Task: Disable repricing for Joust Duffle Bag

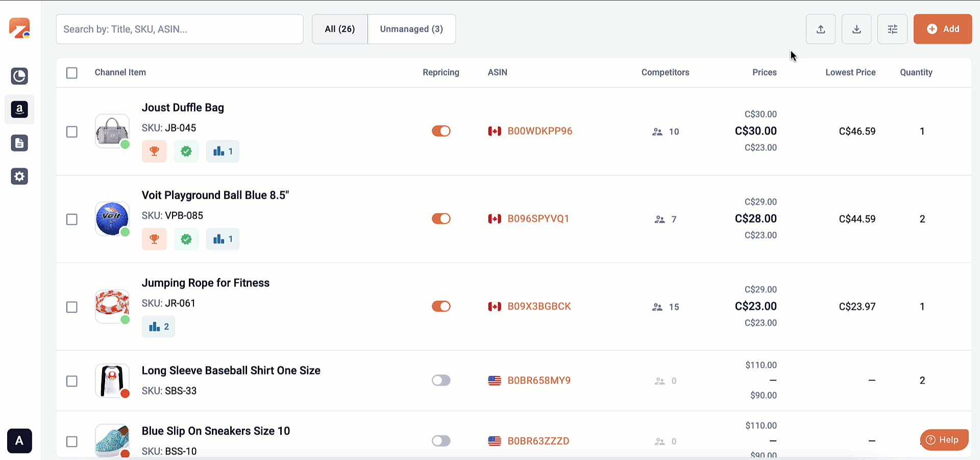Action: point(441,131)
